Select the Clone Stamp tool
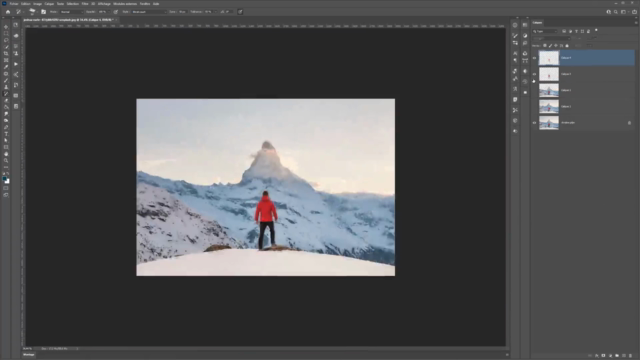The width and height of the screenshot is (640, 360). point(6,87)
